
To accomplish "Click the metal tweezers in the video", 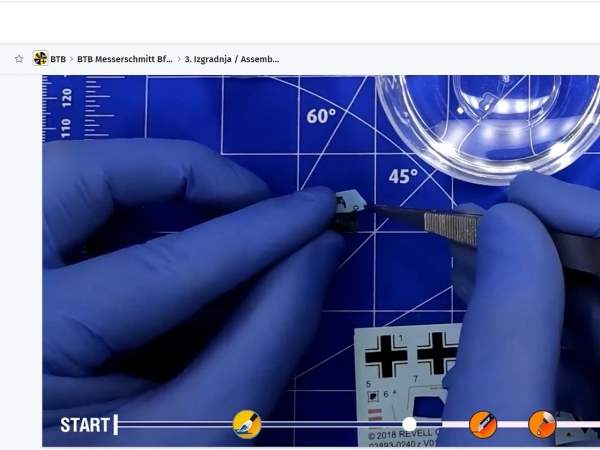I will [450, 222].
